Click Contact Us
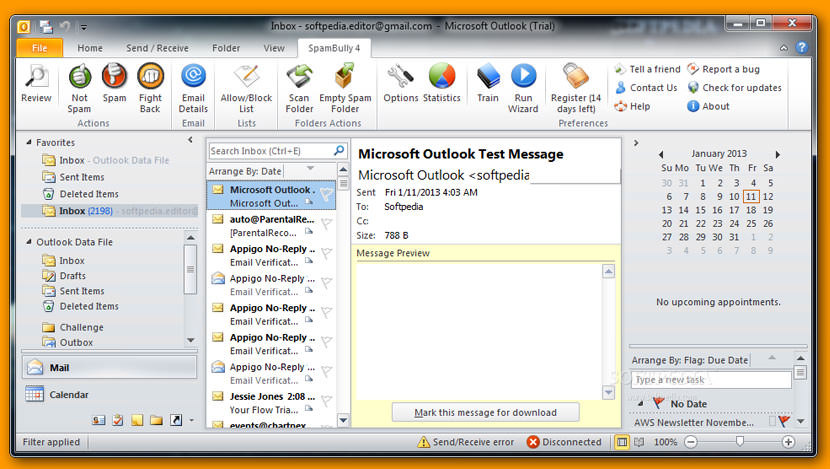 pyautogui.click(x=646, y=88)
